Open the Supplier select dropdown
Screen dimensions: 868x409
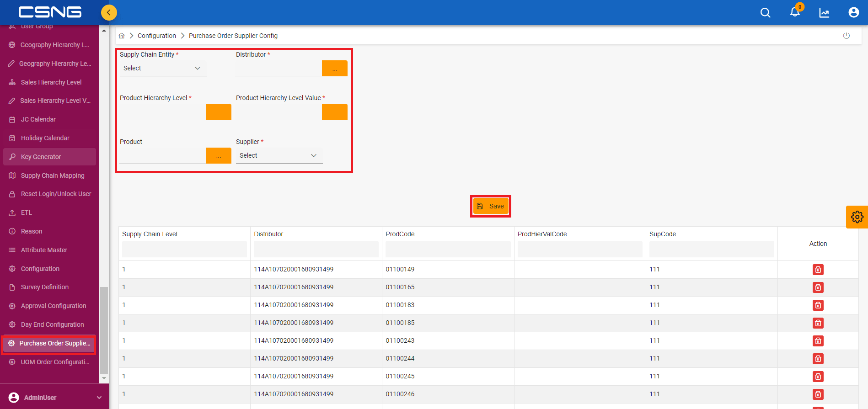[x=279, y=155]
